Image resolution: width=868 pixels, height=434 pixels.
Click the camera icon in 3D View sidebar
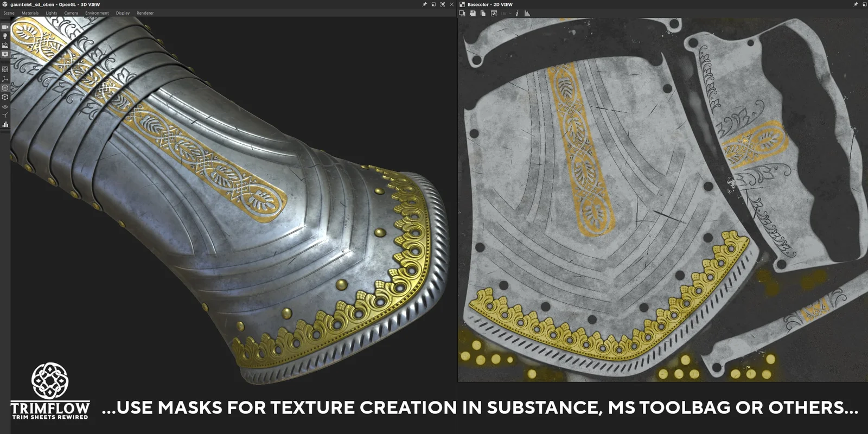pos(5,27)
